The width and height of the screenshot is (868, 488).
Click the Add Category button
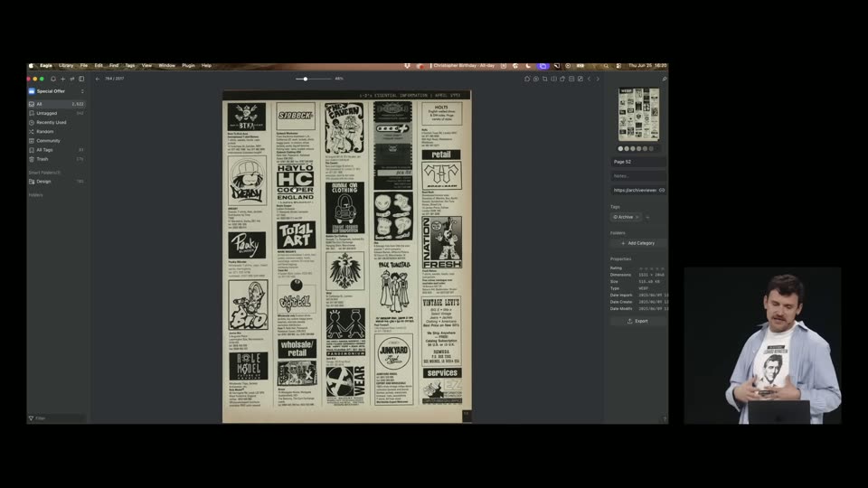pyautogui.click(x=637, y=243)
